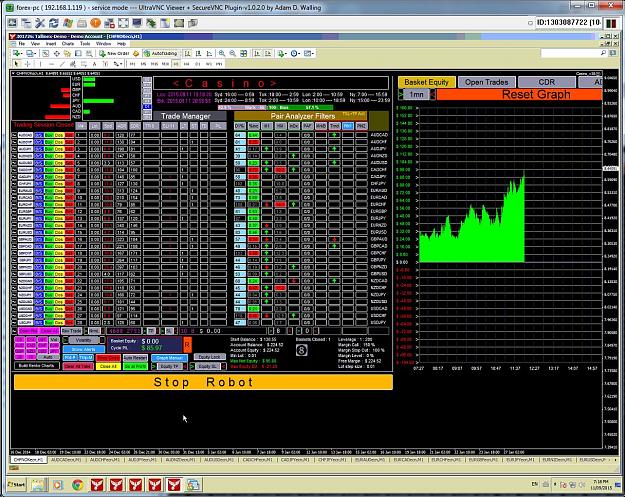Click the Equity SL button

click(207, 366)
